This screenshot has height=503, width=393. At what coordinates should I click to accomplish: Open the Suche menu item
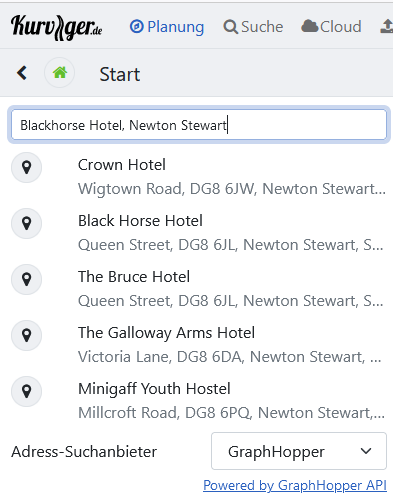(x=253, y=27)
